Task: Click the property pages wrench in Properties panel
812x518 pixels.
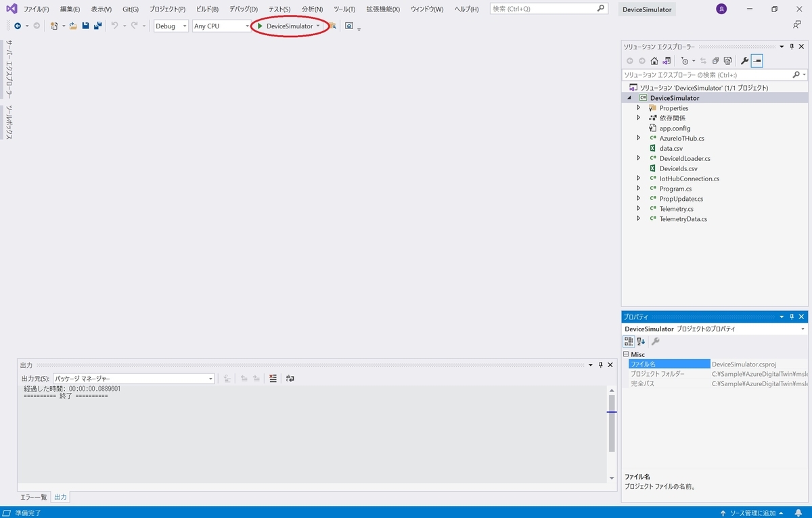Action: [656, 342]
